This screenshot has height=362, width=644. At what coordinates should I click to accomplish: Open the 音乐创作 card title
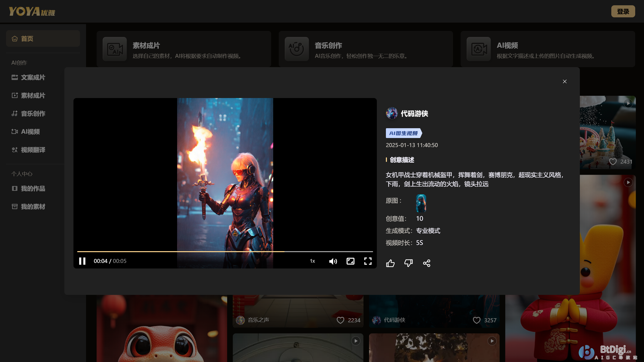click(x=328, y=46)
